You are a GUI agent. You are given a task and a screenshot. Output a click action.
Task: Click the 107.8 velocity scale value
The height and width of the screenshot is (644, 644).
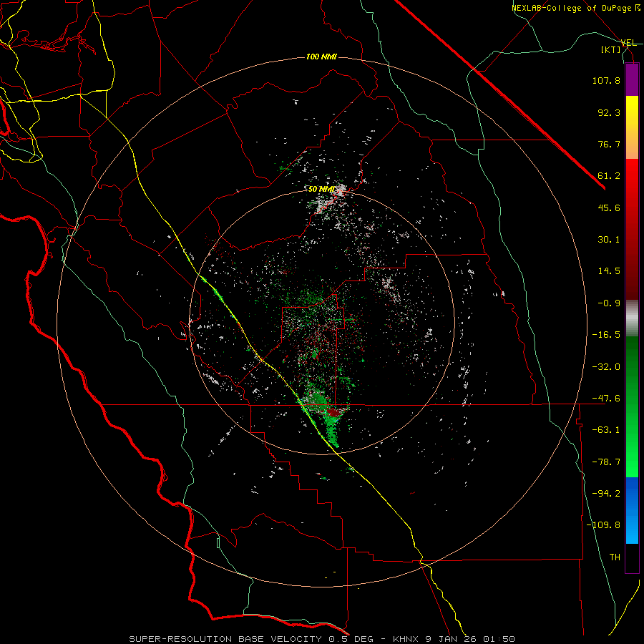pos(606,80)
